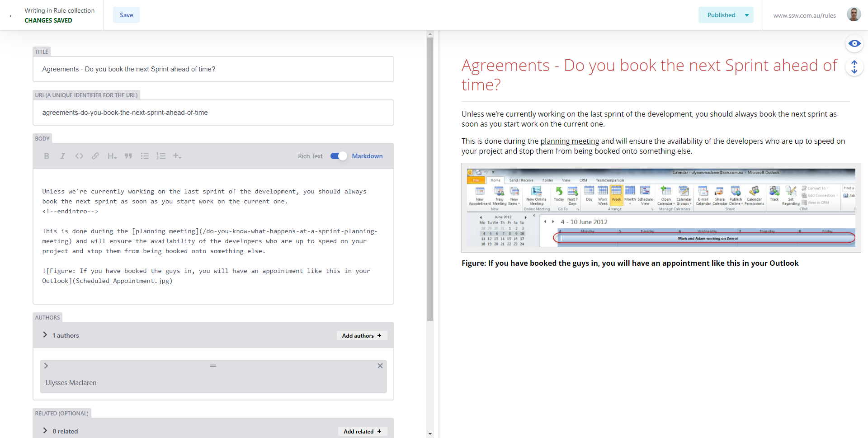Open the heading level dropdown
Screen dimensions: 868x438
112,156
